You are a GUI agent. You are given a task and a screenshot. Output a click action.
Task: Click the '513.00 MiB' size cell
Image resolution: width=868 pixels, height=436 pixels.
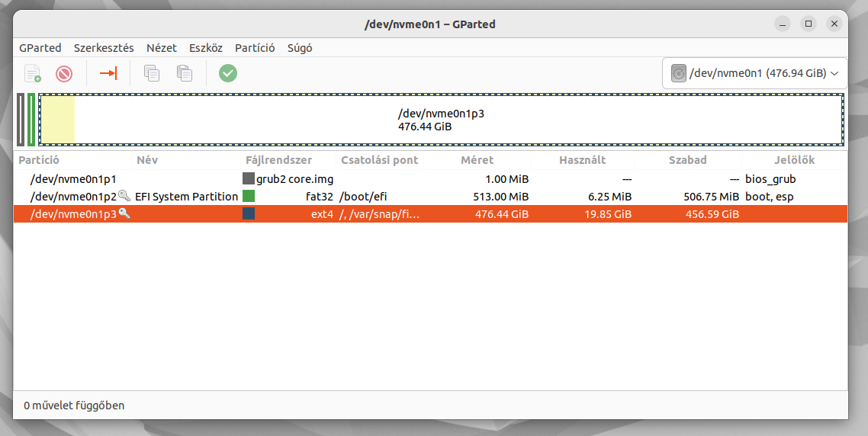501,197
